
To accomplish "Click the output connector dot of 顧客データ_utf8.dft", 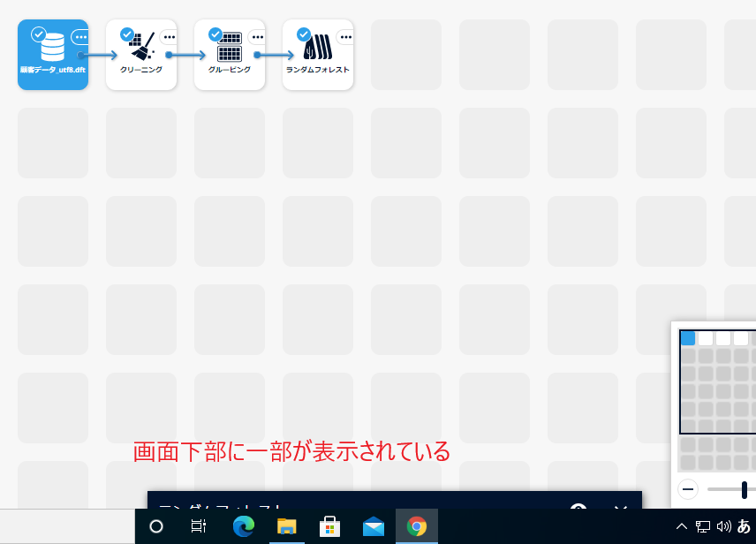I will tap(80, 55).
